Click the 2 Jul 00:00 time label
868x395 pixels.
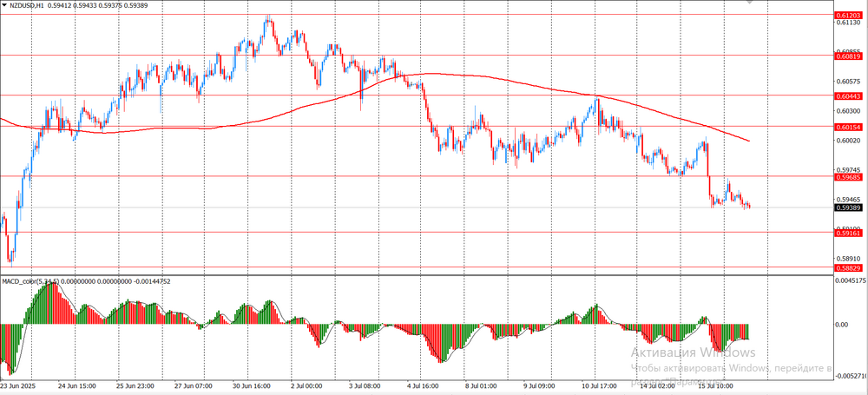(306, 385)
